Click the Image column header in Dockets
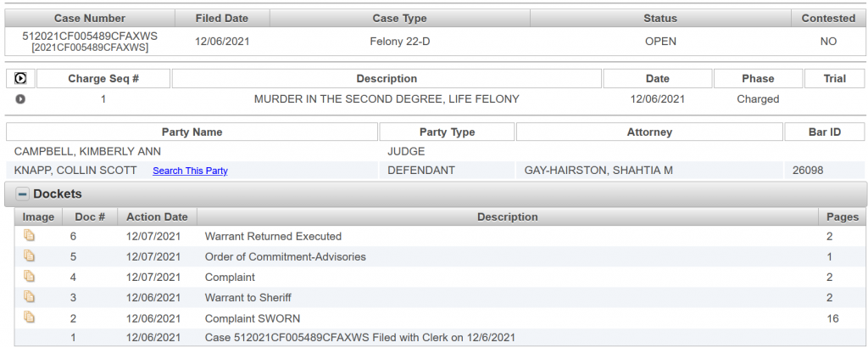This screenshot has width=868, height=348. (x=38, y=216)
